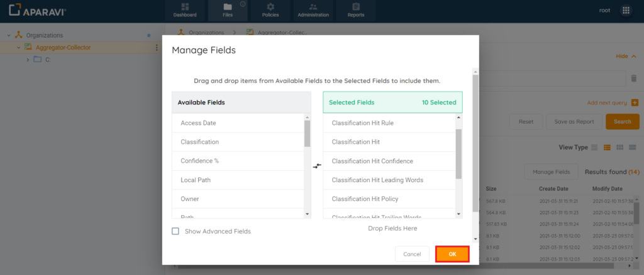Viewport: 644px width, 275px height.
Task: Open the Reports clipboard section
Action: click(356, 10)
